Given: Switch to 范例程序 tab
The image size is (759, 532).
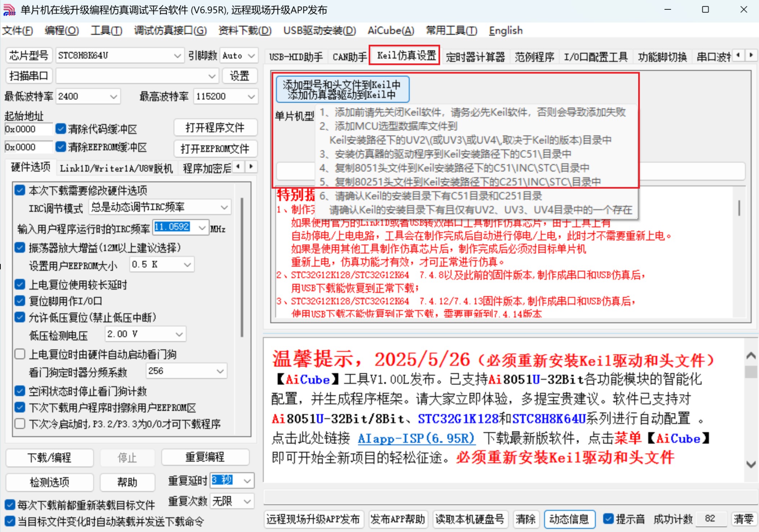Looking at the screenshot, I should pyautogui.click(x=534, y=57).
